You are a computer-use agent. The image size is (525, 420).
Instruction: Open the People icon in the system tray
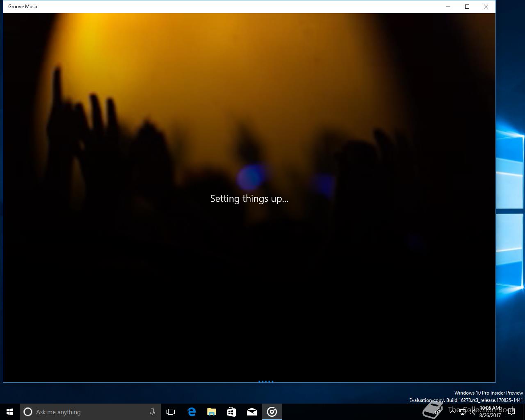(x=438, y=412)
